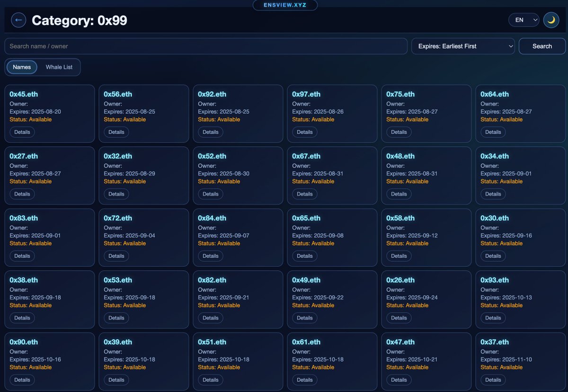Open the EN language dropdown
This screenshot has width=568, height=392.
point(524,20)
